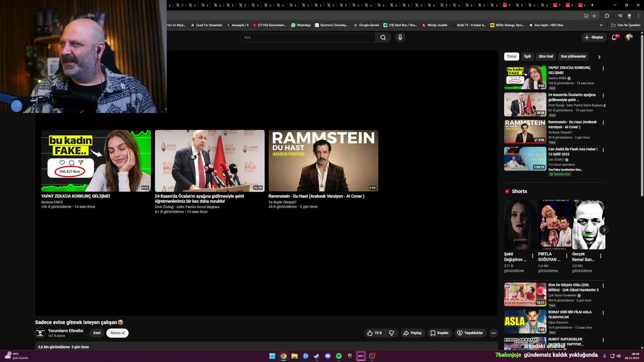644x362 pixels.
Task: Open options menu for Rammstein Du Hast sidebar video
Action: [603, 123]
